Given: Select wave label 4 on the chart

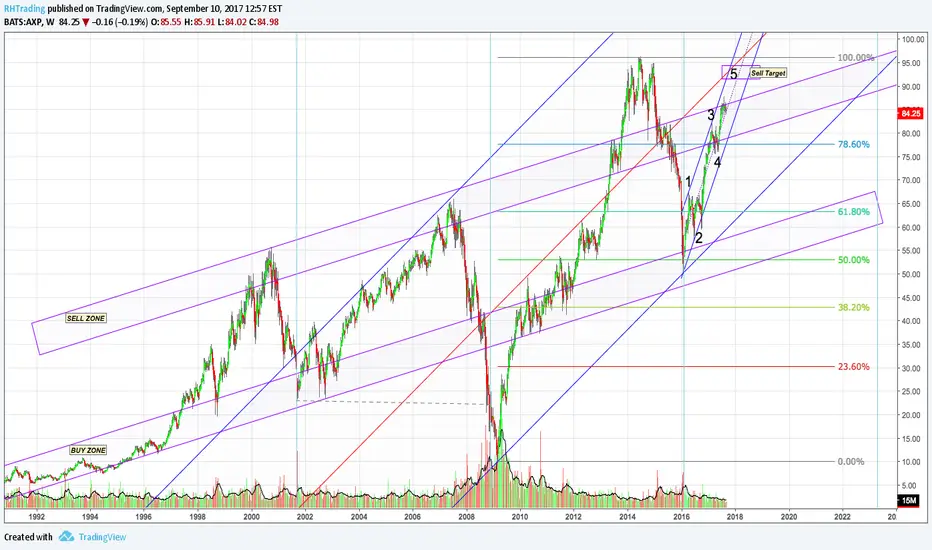Looking at the screenshot, I should (x=717, y=162).
